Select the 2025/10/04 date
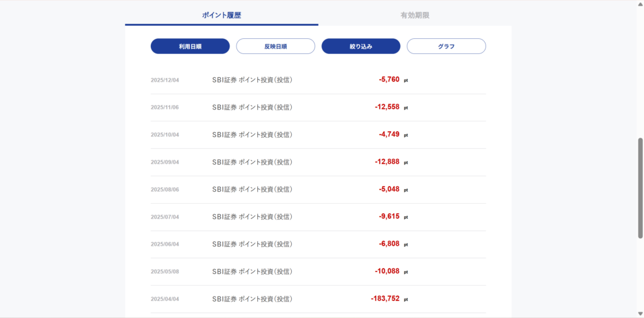Screen dimensions: 644x318 (165, 135)
